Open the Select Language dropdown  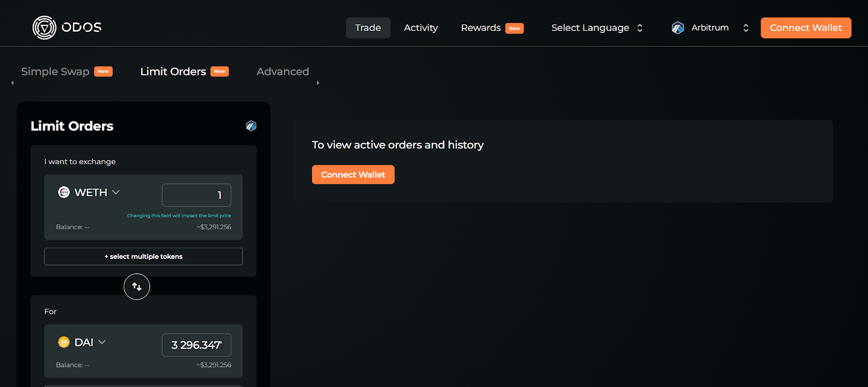click(596, 28)
